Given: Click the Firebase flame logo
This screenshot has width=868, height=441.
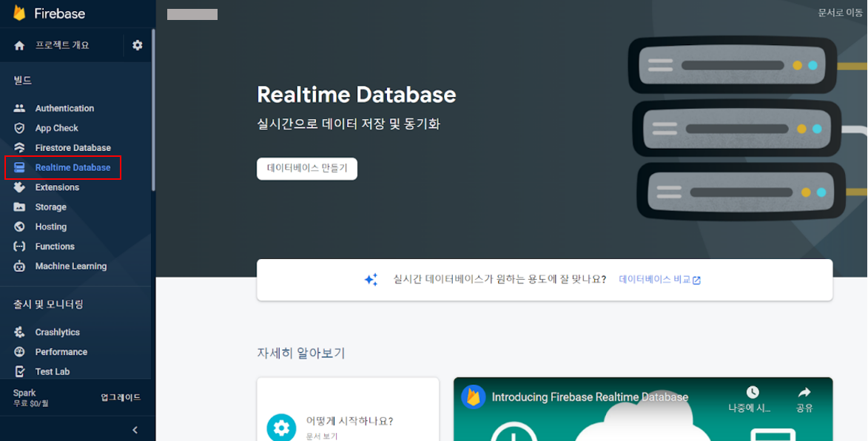Looking at the screenshot, I should pos(19,13).
